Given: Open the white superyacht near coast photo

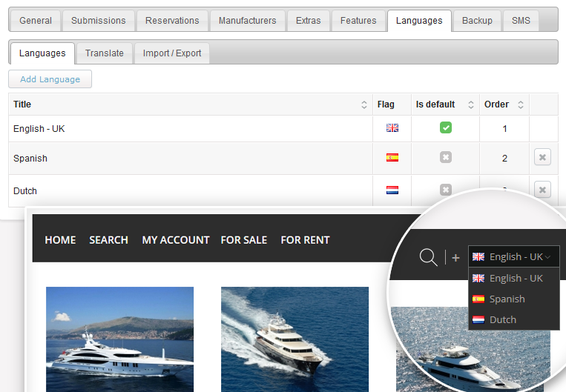Looking at the screenshot, I should click(x=120, y=339).
